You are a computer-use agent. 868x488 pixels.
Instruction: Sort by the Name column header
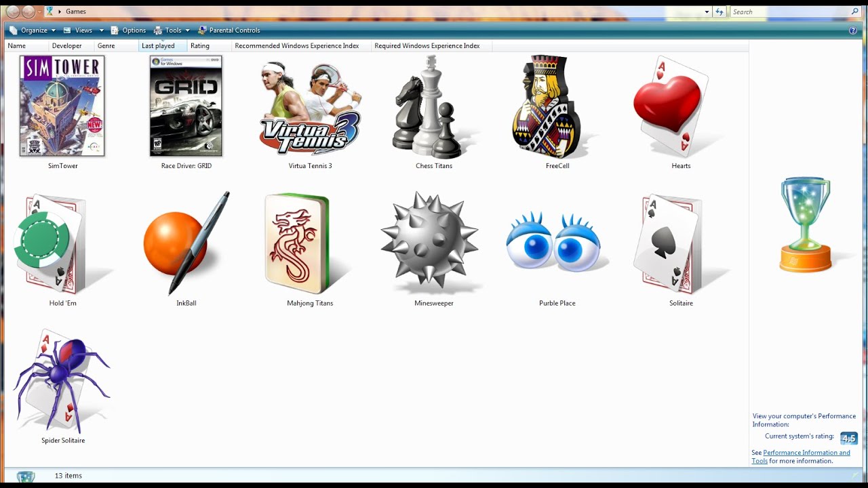[x=26, y=46]
